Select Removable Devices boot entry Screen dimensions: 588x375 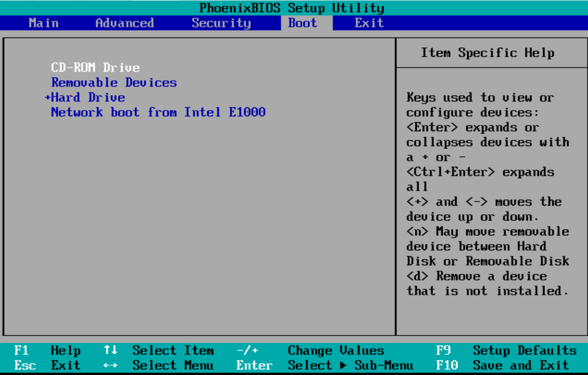click(x=114, y=82)
